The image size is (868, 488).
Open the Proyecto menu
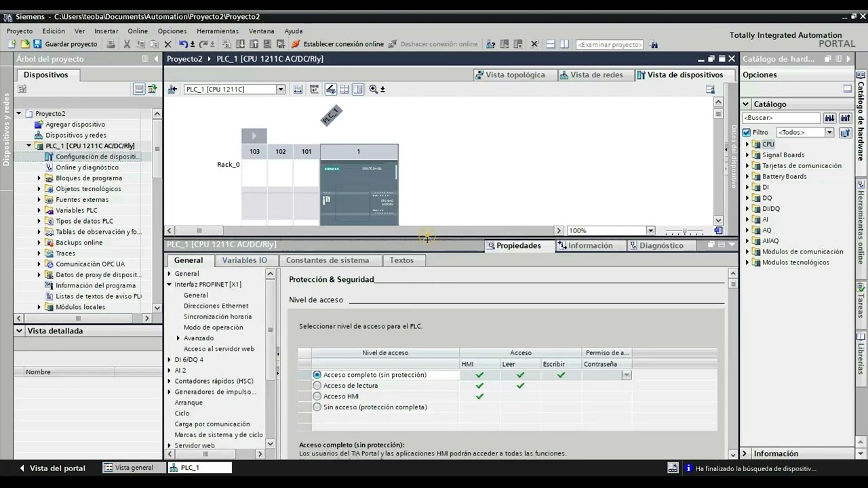[x=20, y=31]
